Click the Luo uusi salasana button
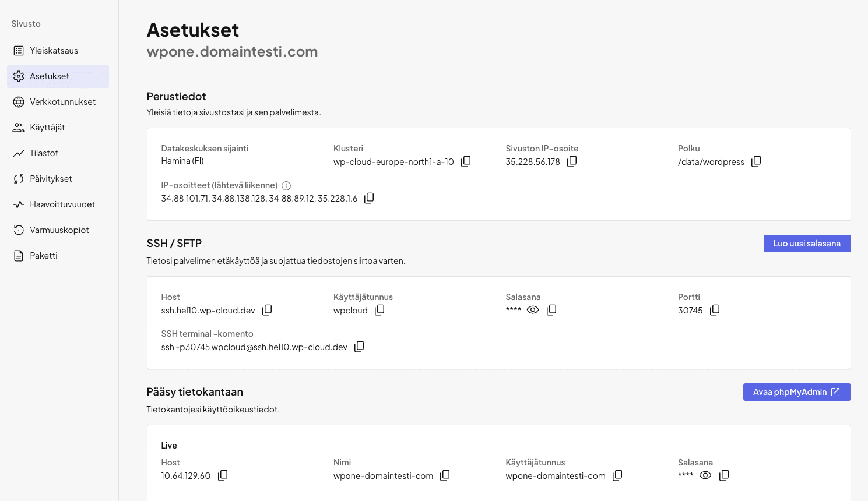Image resolution: width=868 pixels, height=501 pixels. (807, 244)
